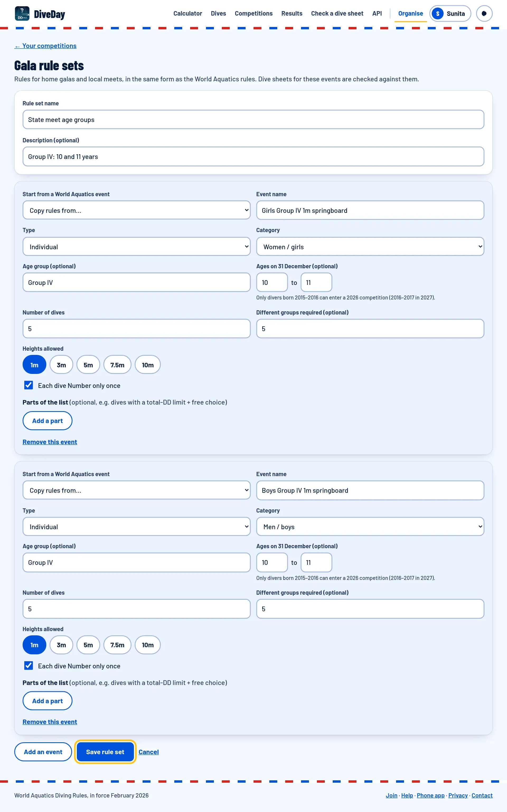Go to the Calculator nav item
The width and height of the screenshot is (507, 812).
coord(187,13)
